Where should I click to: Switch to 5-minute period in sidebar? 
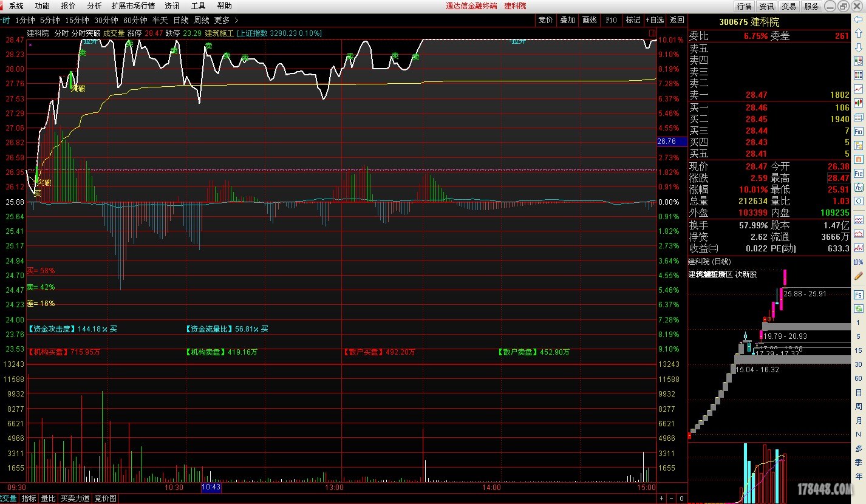click(x=859, y=336)
